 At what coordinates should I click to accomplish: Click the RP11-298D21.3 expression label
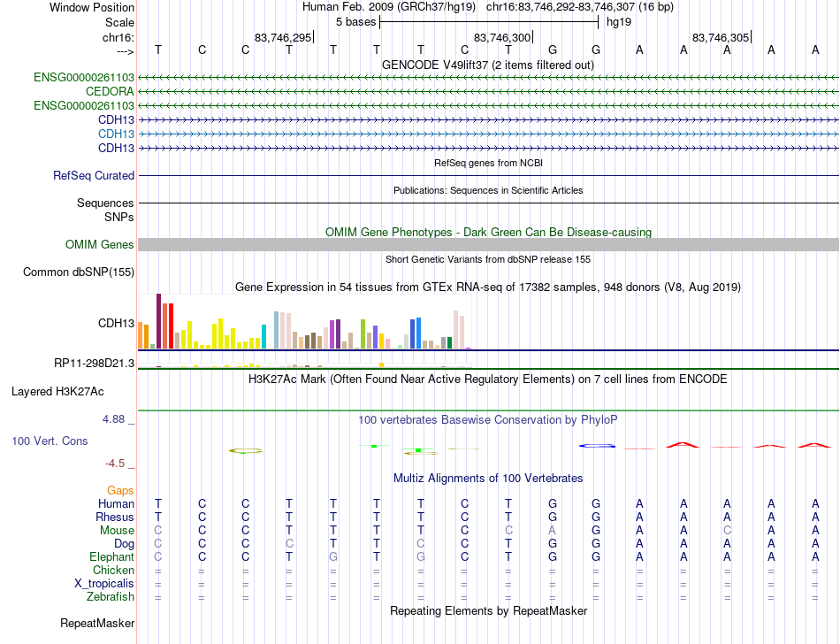pyautogui.click(x=95, y=364)
